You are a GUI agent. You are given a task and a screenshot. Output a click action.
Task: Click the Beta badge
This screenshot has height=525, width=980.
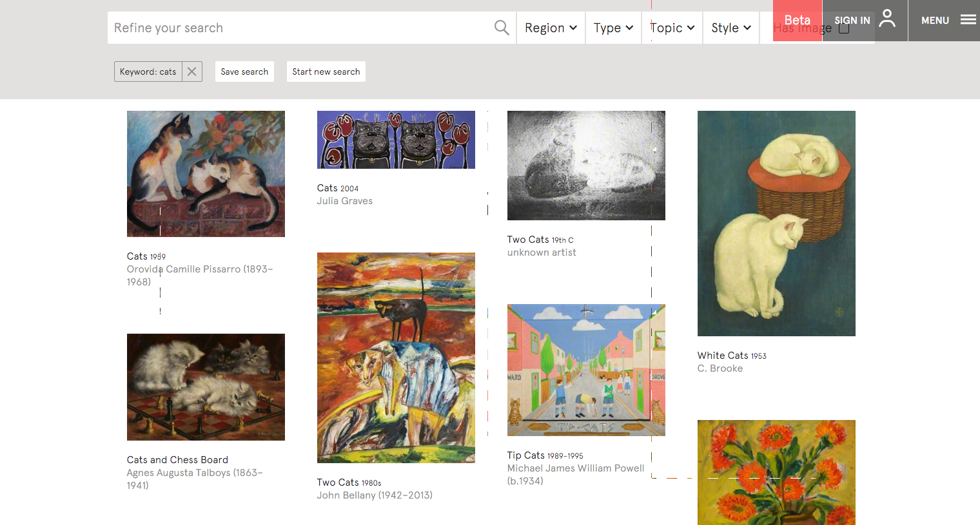(x=798, y=20)
